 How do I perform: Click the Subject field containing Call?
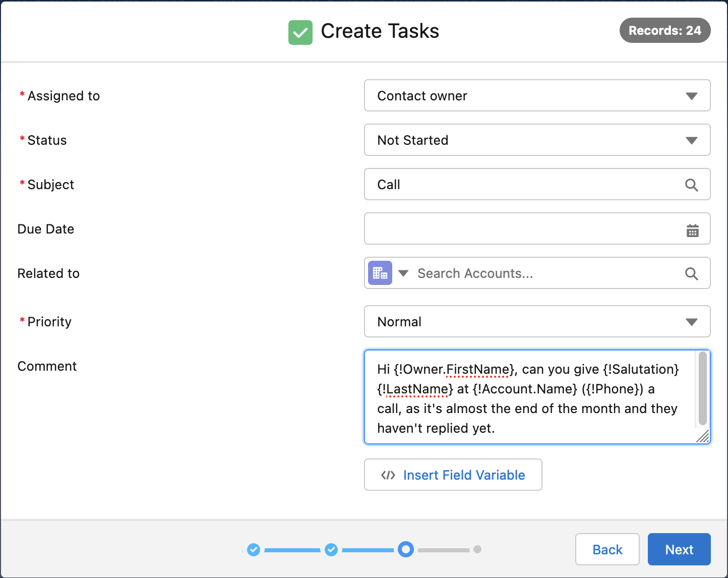537,184
